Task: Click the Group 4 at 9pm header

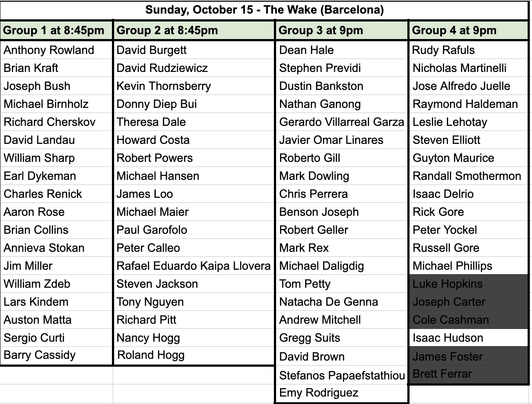Action: [468, 31]
